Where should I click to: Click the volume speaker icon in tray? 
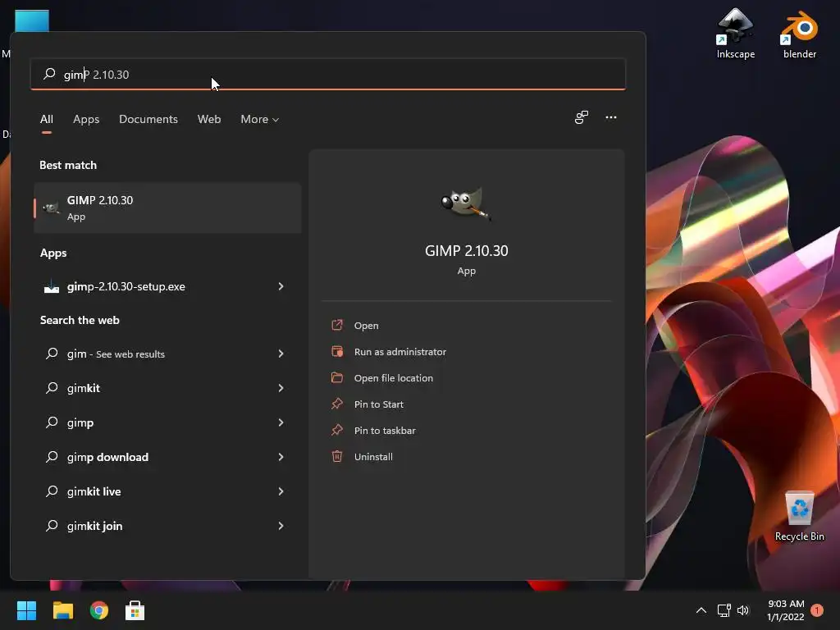pos(743,610)
